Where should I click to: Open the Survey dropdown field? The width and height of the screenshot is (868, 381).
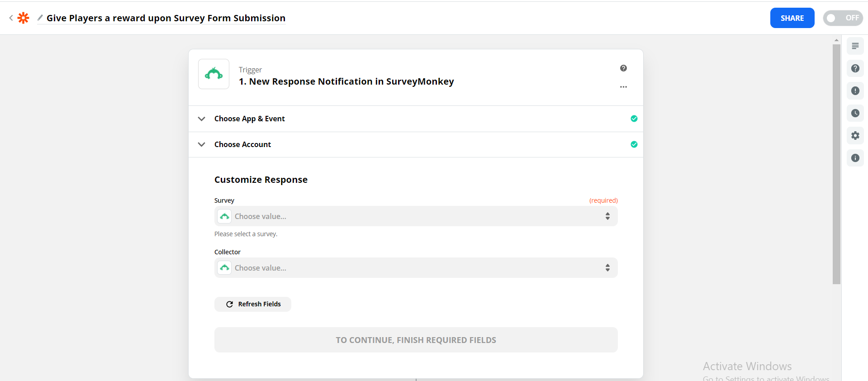tap(416, 216)
